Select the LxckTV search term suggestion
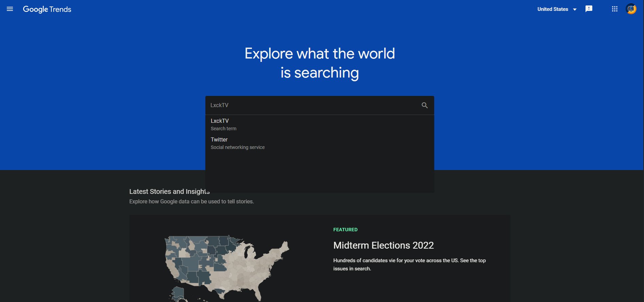This screenshot has height=302, width=644. [x=320, y=124]
